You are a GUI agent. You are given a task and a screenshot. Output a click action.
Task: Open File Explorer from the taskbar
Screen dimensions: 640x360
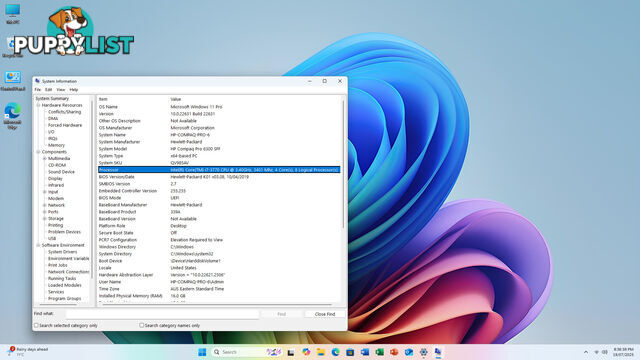point(321,352)
